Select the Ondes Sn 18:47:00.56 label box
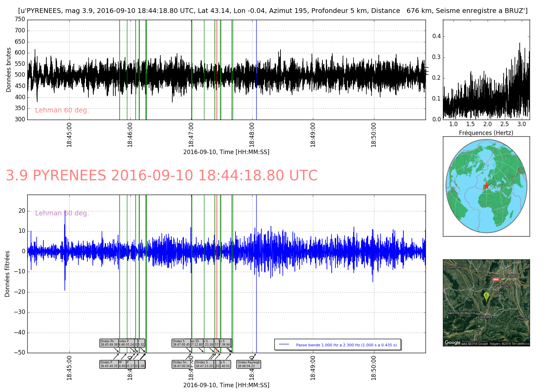Screen dimensions: 546x392 point(181,364)
